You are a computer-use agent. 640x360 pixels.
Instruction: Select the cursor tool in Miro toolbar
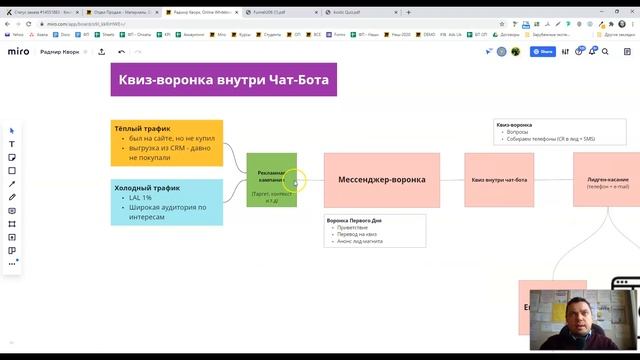click(x=12, y=131)
